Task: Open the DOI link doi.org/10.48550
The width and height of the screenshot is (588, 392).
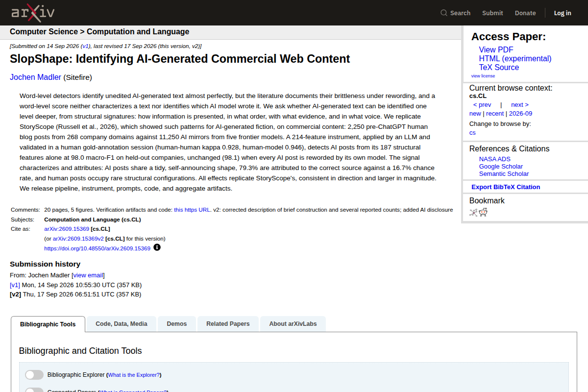Action: click(97, 248)
